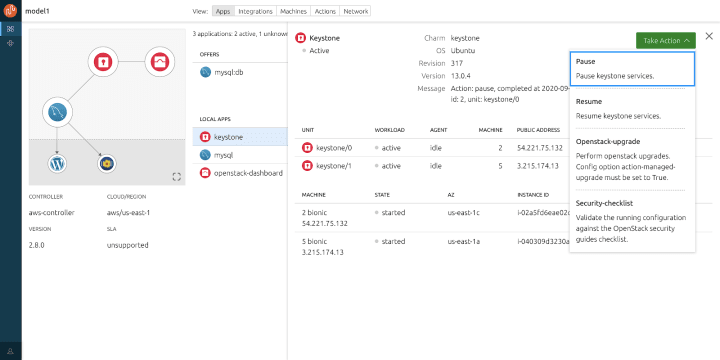This screenshot has height=360, width=720.
Task: Click the Active status under Keystone
Action: [x=319, y=51]
